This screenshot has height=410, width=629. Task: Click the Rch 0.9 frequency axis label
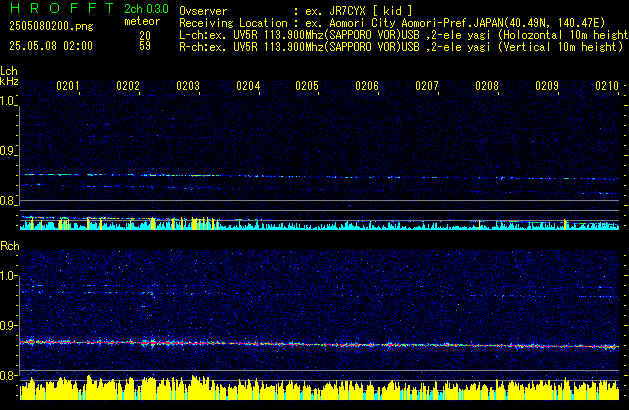point(7,325)
